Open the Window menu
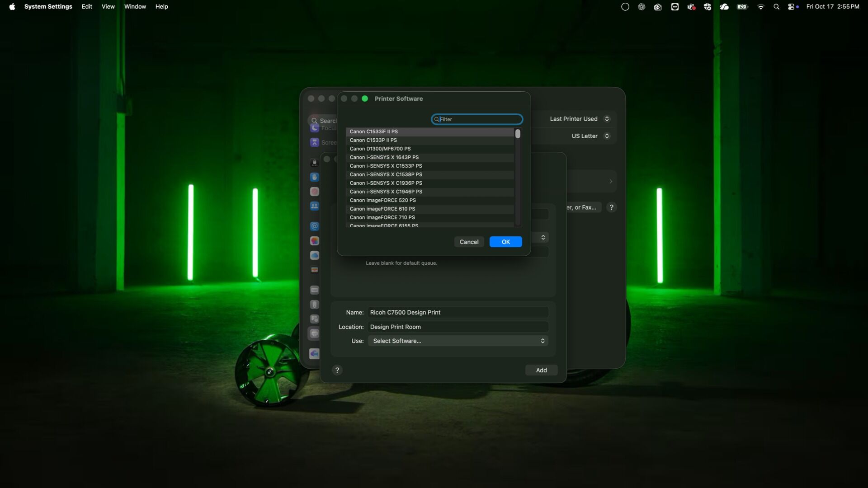This screenshot has width=868, height=488. pyautogui.click(x=135, y=6)
